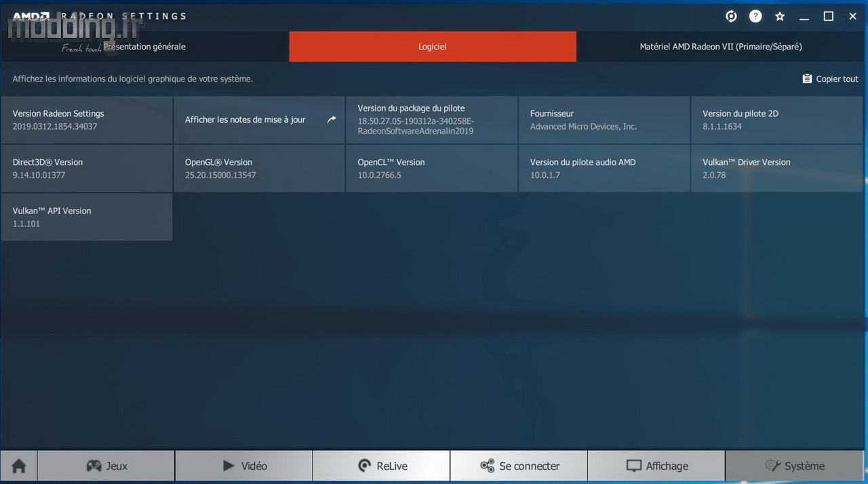Click the favorites star icon
This screenshot has height=484, width=868.
pos(780,16)
